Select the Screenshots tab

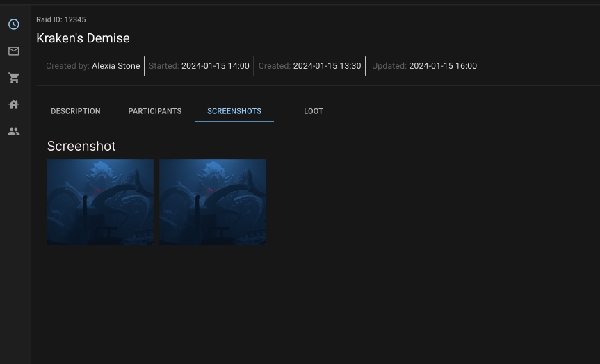coord(234,111)
